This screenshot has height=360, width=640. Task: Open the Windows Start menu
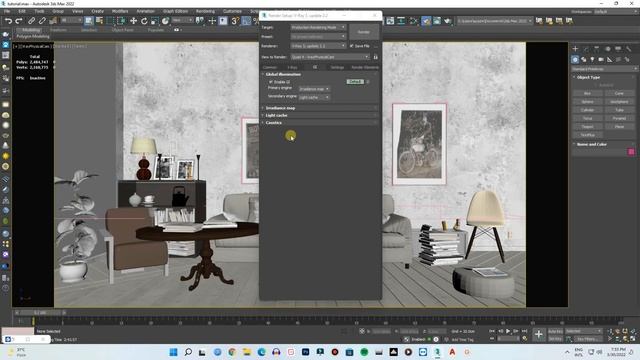[173, 352]
